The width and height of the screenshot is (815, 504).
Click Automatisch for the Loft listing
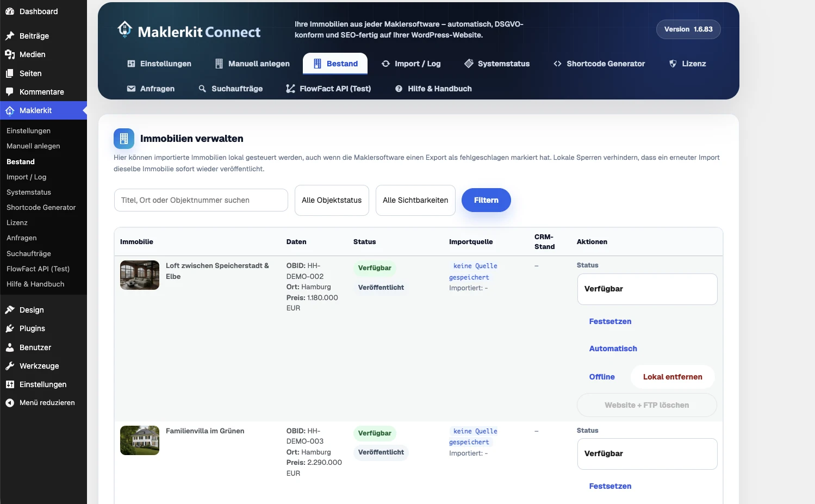[613, 349]
